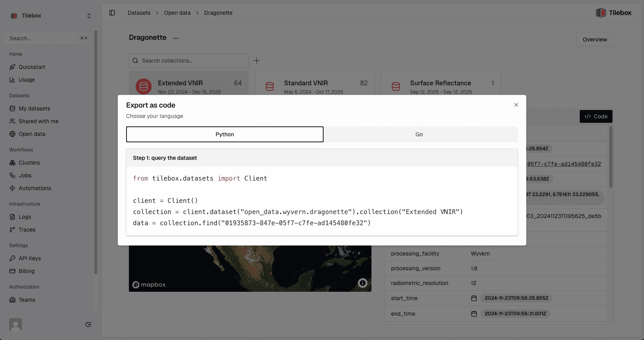This screenshot has width=644, height=340.
Task: Select the Python language tab
Action: (x=225, y=134)
